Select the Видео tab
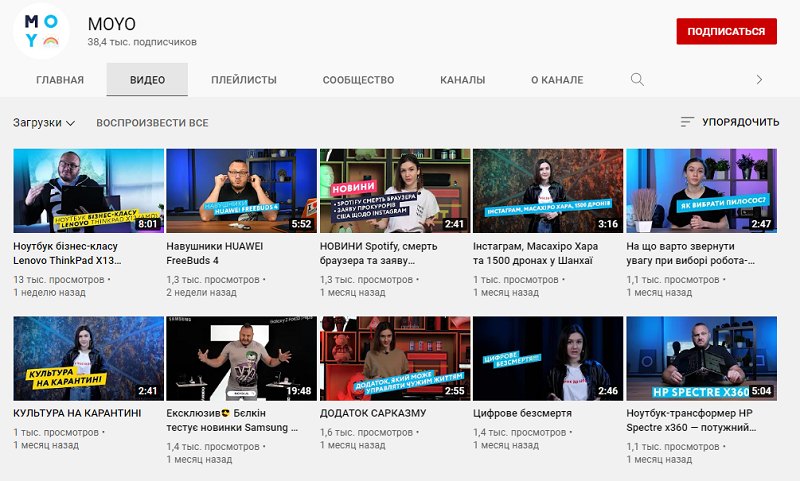This screenshot has height=481, width=800. [147, 80]
